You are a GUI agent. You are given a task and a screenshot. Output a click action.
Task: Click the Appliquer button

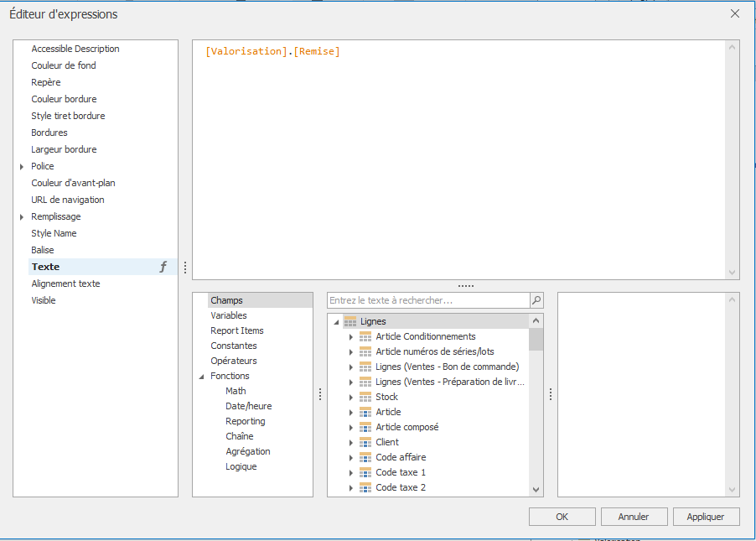pyautogui.click(x=706, y=517)
